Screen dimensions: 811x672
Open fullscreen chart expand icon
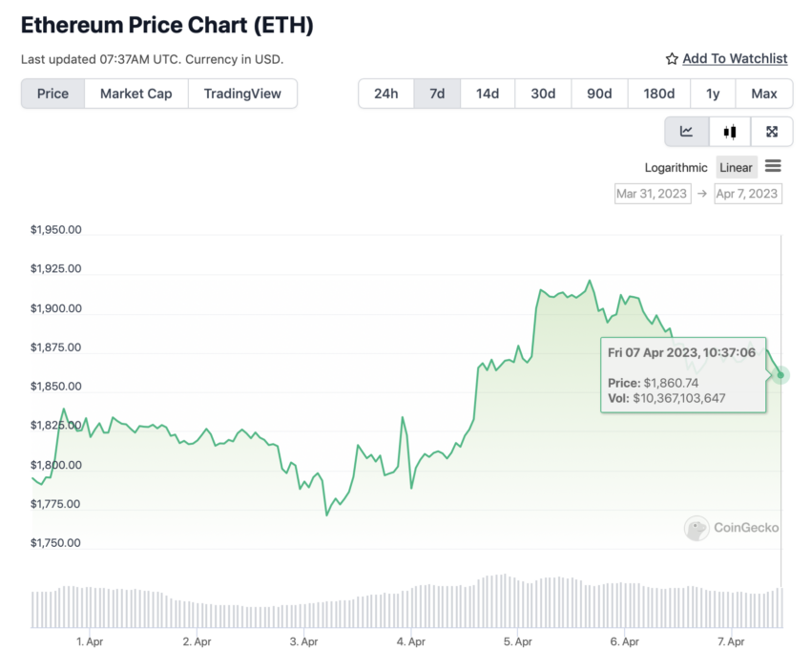pos(772,132)
